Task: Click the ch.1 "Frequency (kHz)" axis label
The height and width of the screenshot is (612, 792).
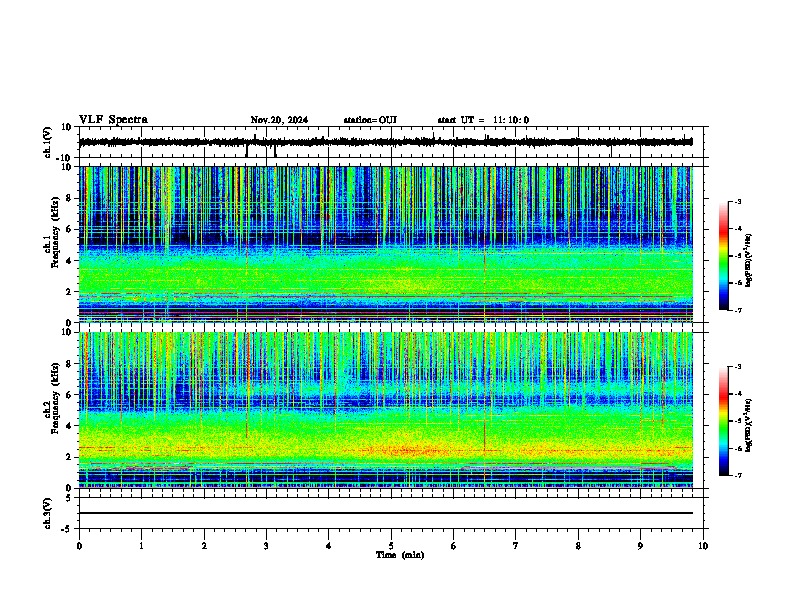Action: click(56, 233)
